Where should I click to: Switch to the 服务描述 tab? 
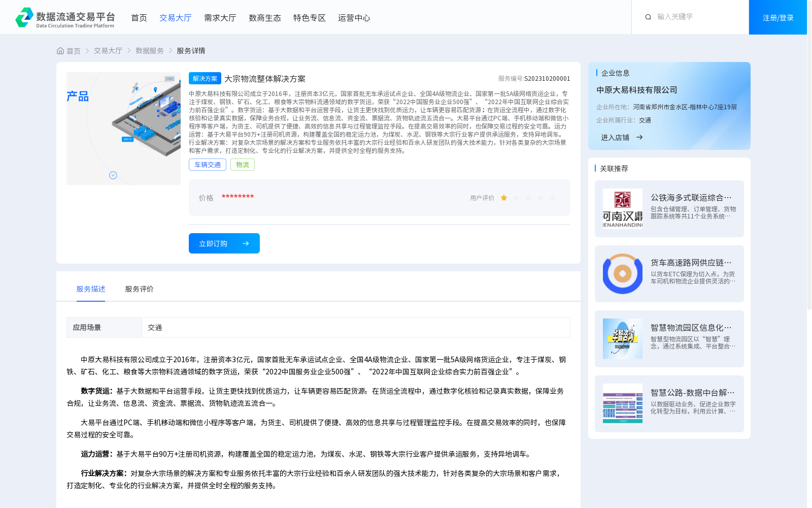[91, 289]
